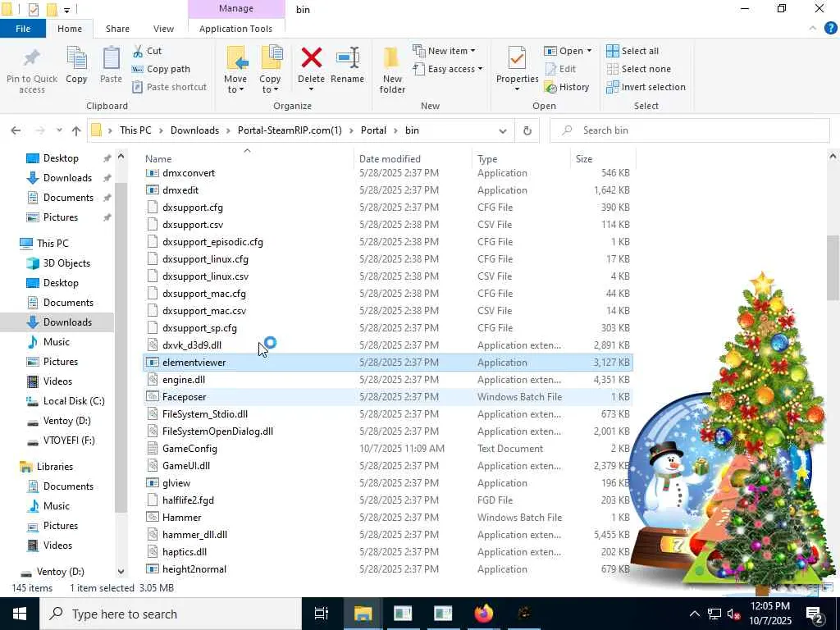Click Portal-SteamRIP.com(1) breadcrumb
The height and width of the screenshot is (630, 840).
pos(290,130)
